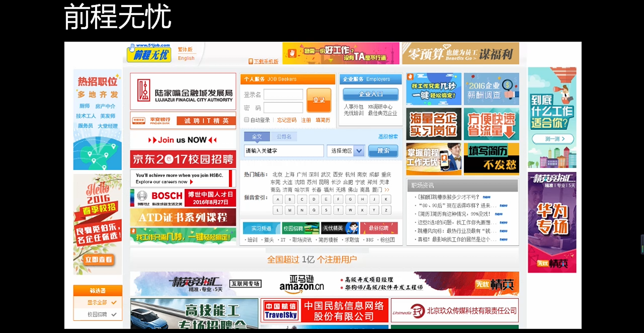
Task: Open the 填简历 fill resume link
Action: click(323, 120)
